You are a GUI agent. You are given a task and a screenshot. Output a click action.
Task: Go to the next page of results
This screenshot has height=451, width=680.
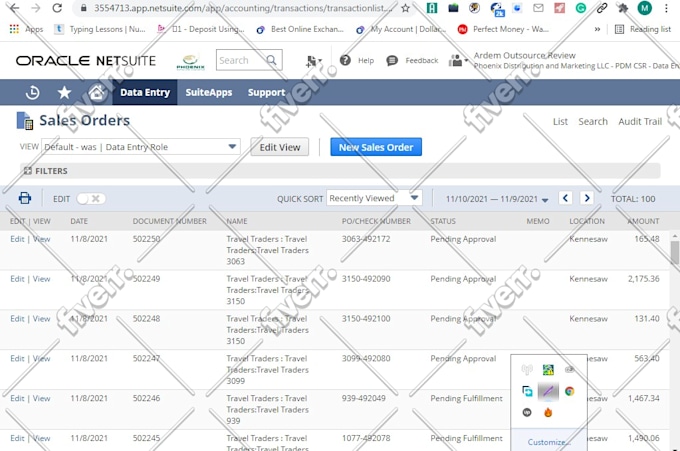coord(587,198)
